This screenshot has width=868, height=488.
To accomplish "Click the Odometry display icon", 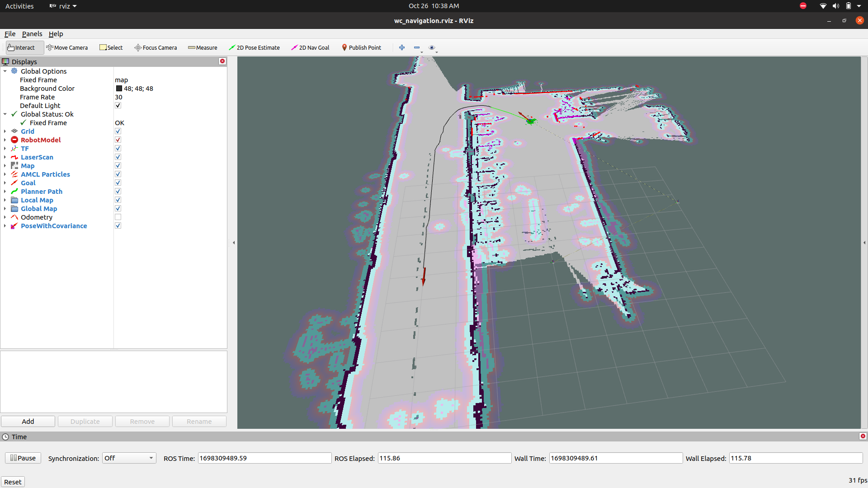I will (14, 217).
